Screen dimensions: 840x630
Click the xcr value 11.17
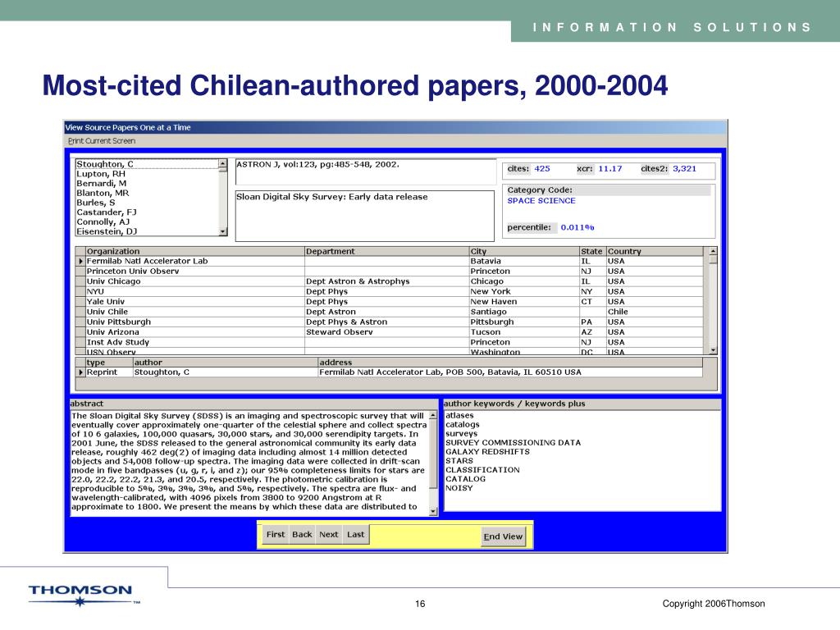[x=610, y=169]
